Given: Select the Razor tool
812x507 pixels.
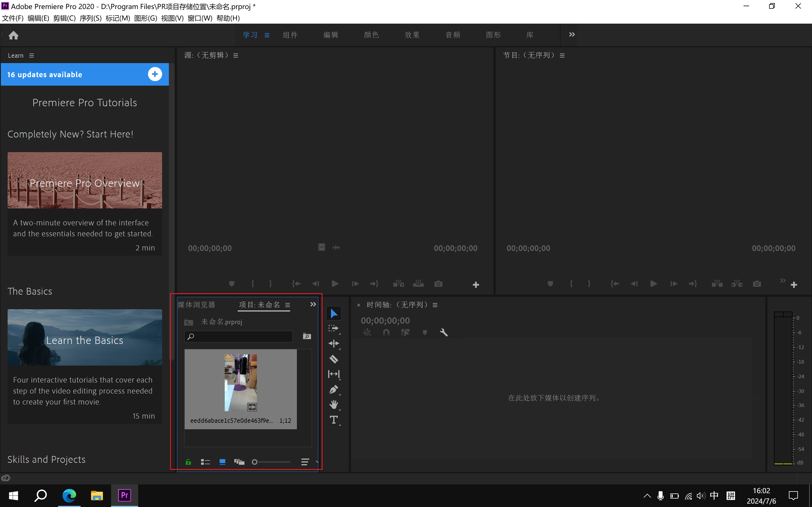Looking at the screenshot, I should tap(334, 359).
